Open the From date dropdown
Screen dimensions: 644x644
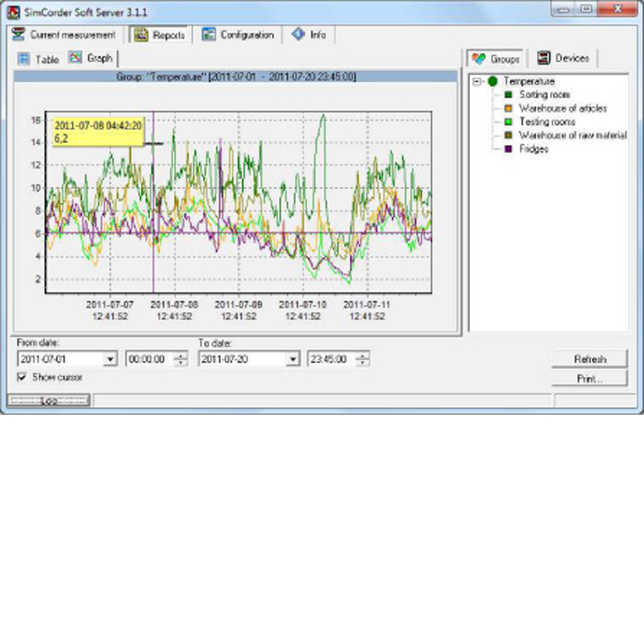[x=110, y=359]
